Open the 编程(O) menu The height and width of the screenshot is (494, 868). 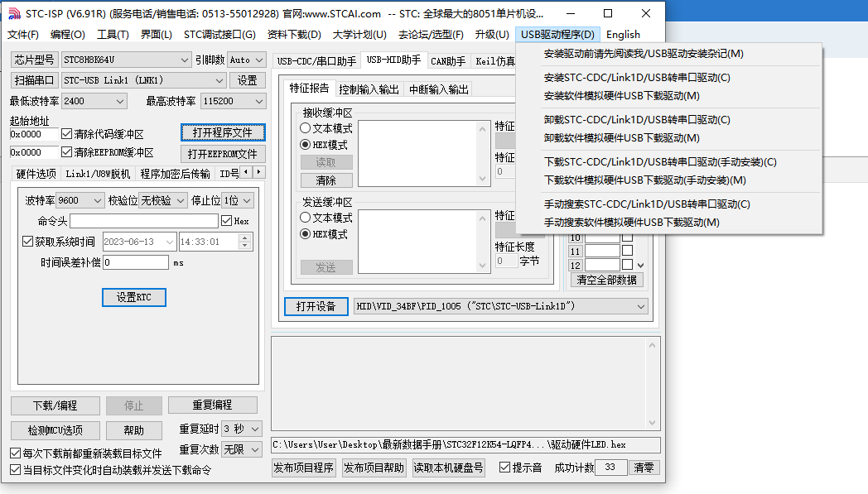pyautogui.click(x=68, y=34)
